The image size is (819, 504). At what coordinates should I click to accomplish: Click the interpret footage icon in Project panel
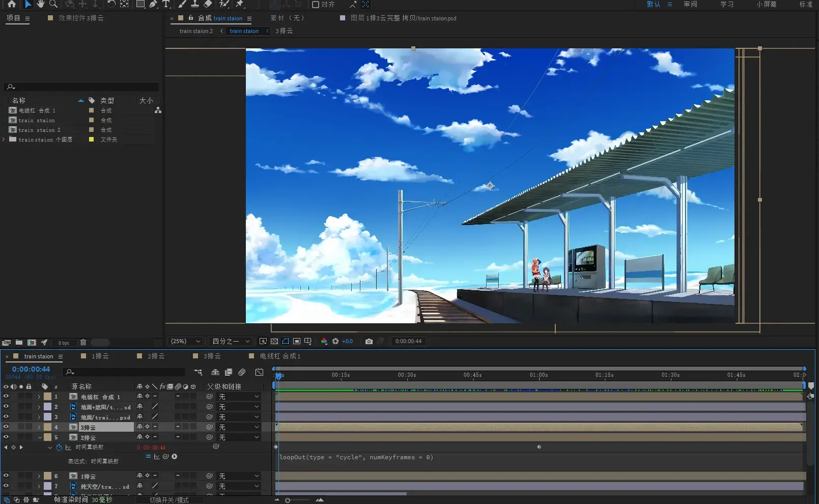[6, 343]
